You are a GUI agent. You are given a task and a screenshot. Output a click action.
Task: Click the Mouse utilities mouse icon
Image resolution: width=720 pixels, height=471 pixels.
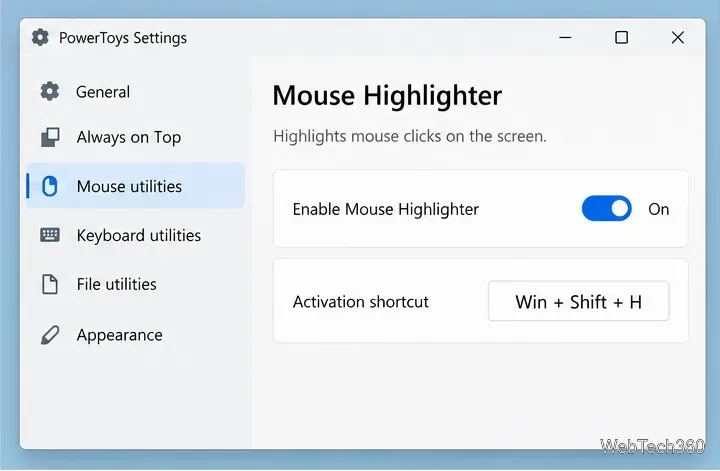point(50,186)
